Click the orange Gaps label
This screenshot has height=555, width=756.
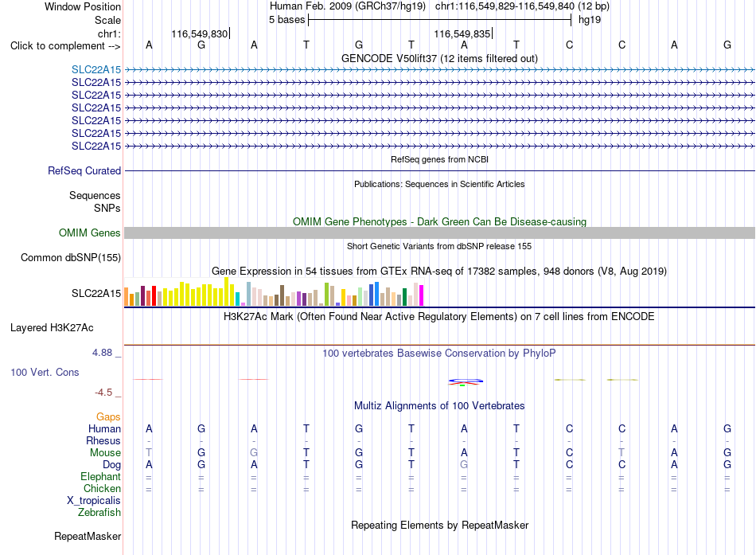click(108, 417)
